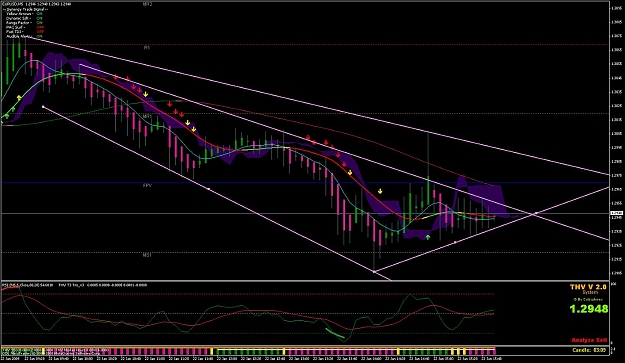Click the PAC Surf OFF status line

click(25, 27)
